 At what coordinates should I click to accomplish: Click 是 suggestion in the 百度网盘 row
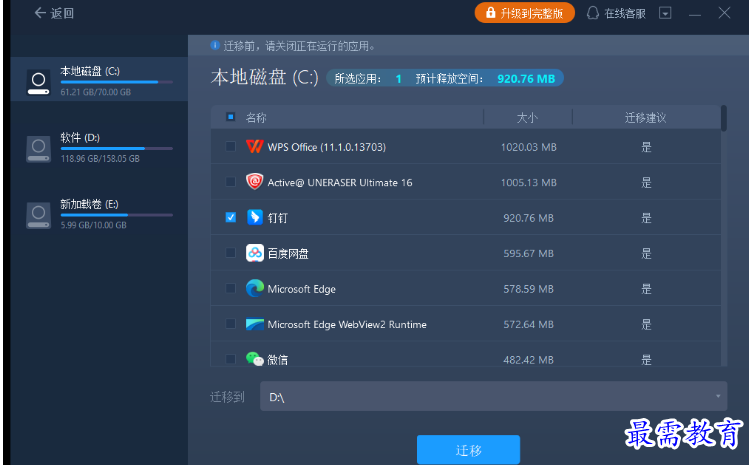(646, 253)
